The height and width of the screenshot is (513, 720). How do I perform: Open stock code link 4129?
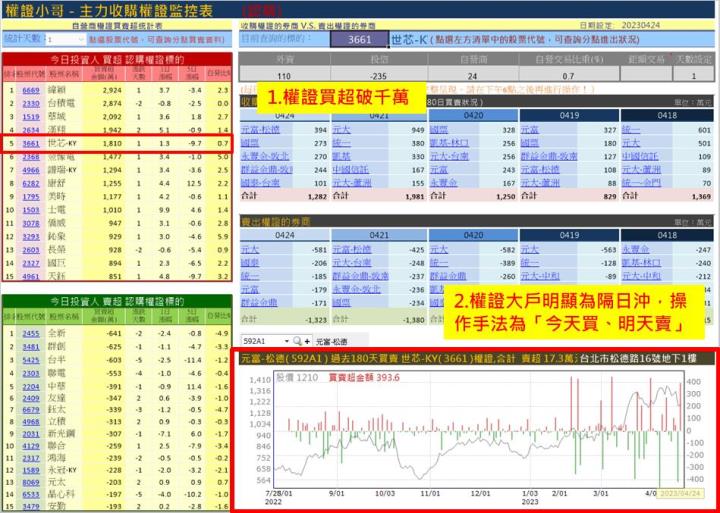(x=31, y=445)
